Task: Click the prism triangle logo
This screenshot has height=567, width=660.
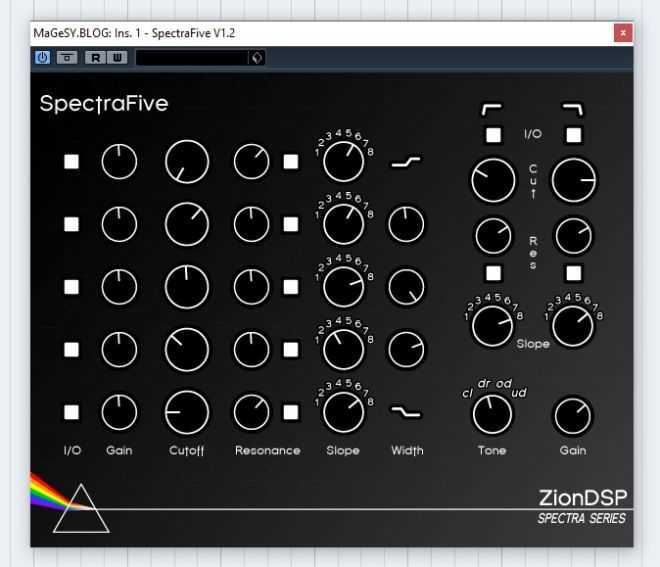Action: coord(81,508)
